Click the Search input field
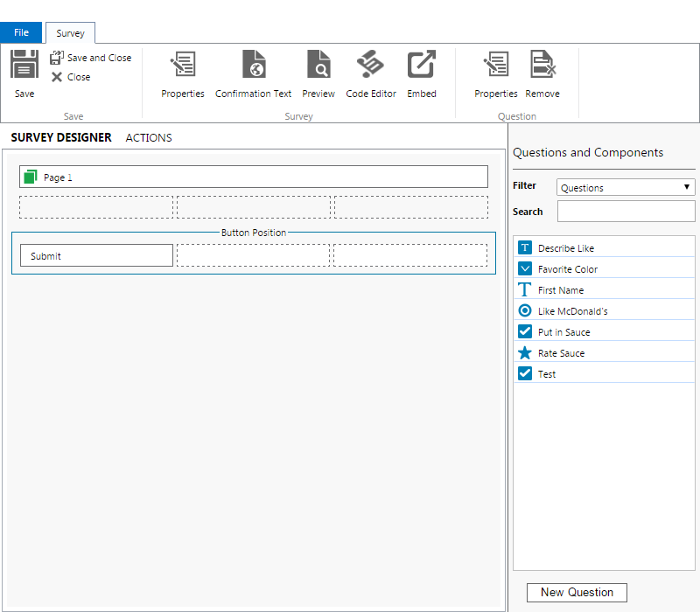 coord(626,212)
